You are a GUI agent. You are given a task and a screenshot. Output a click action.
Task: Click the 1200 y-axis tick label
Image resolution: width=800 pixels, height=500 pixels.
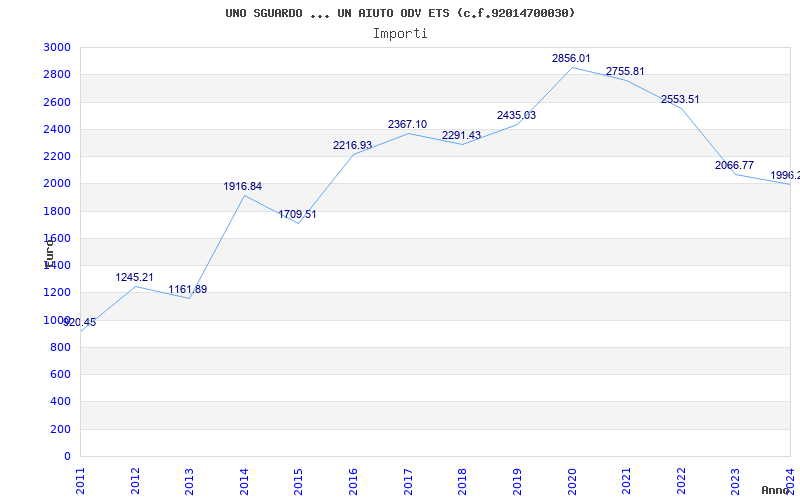pos(57,293)
